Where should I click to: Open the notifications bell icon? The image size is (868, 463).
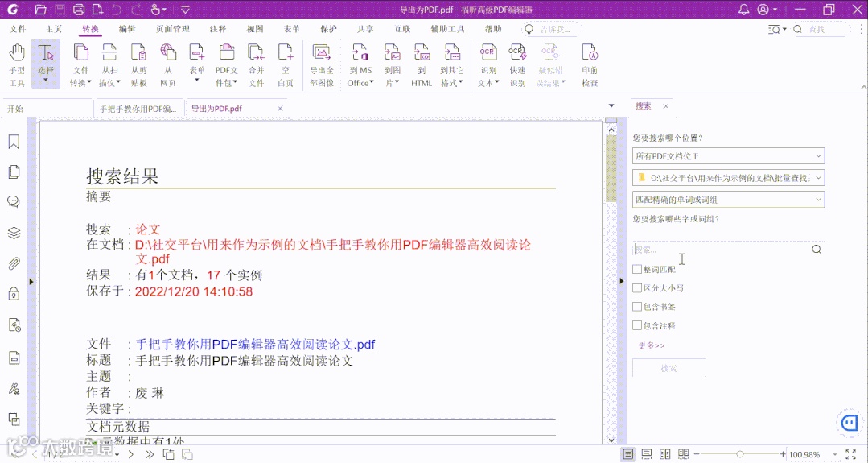pos(744,10)
